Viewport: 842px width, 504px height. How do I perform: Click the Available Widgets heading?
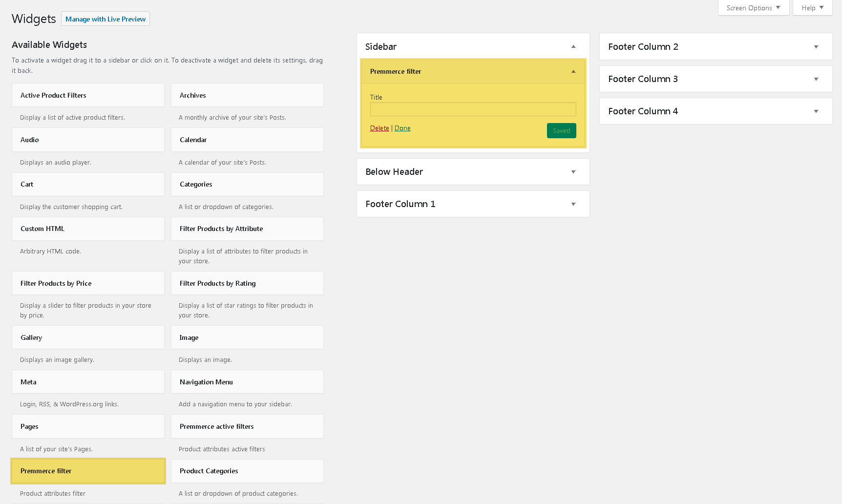[x=49, y=45]
